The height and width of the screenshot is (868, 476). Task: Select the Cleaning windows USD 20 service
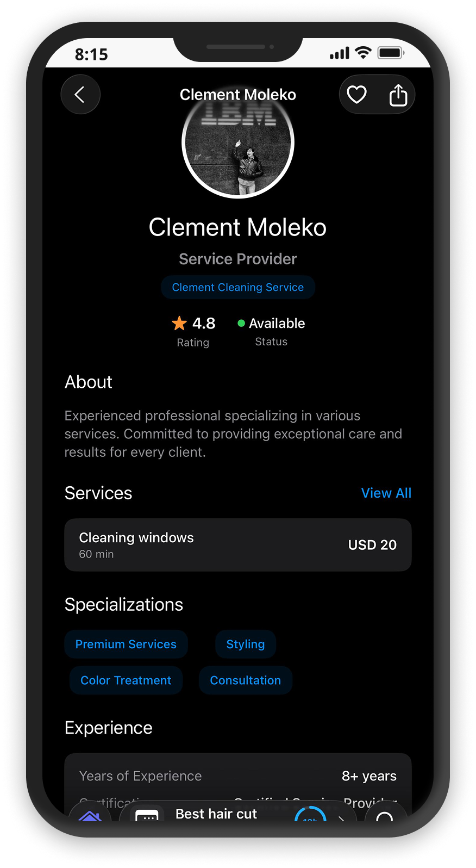tap(238, 545)
